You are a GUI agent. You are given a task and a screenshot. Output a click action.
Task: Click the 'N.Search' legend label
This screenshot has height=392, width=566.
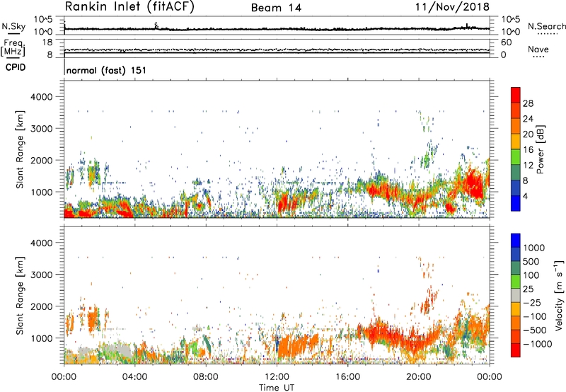547,26
